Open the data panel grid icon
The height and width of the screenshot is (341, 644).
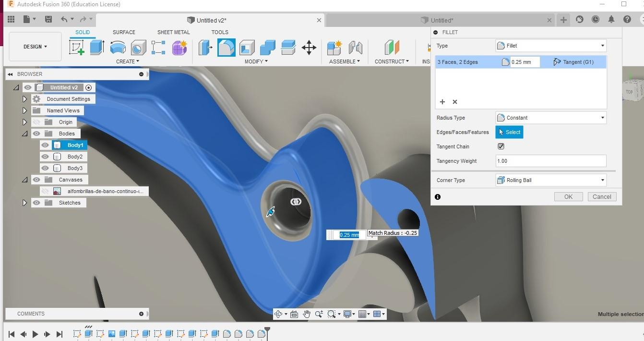click(11, 19)
